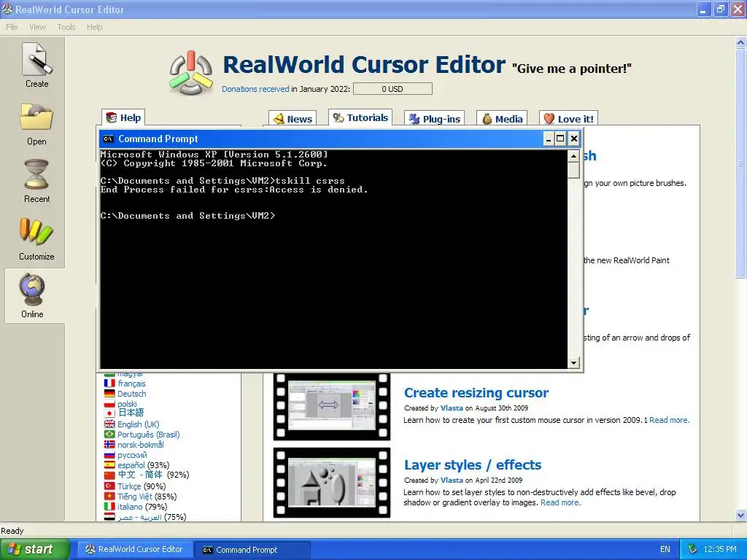Choose Chinese simplified (92%) language
The image size is (747, 560).
pos(153,475)
